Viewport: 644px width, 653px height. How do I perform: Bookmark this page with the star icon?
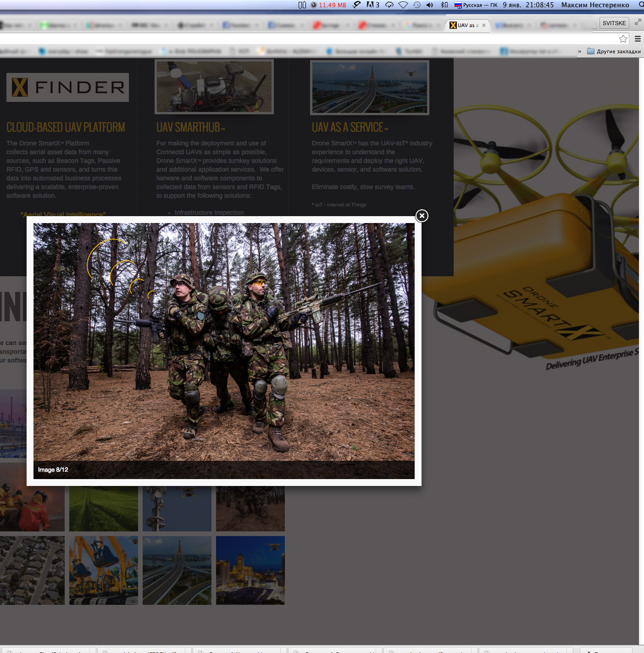coord(623,39)
